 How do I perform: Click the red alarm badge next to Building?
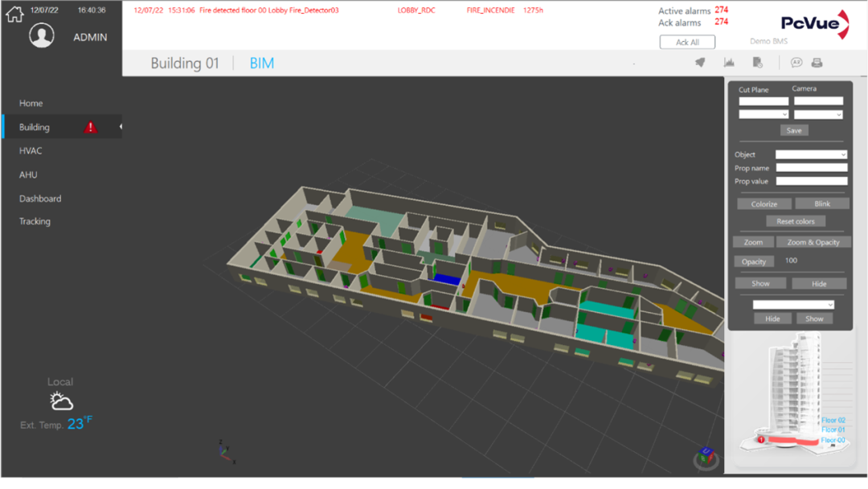click(x=90, y=126)
